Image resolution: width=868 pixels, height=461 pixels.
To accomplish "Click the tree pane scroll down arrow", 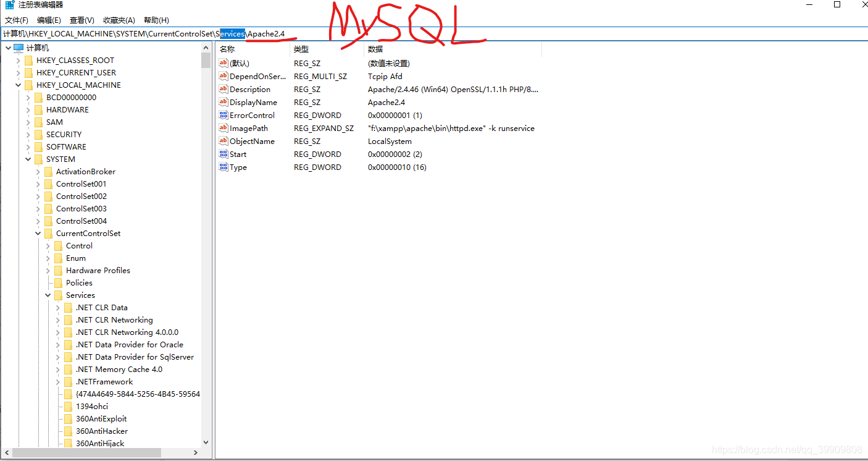I will [x=206, y=442].
